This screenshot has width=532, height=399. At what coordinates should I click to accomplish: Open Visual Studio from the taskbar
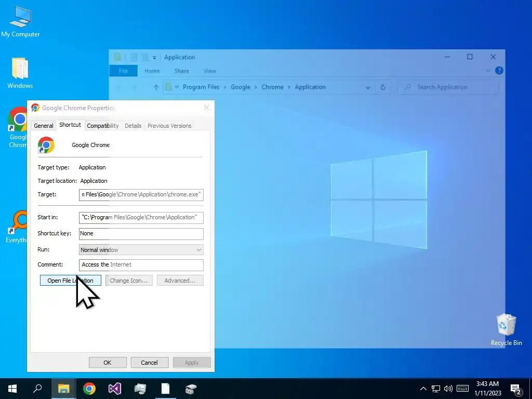click(115, 389)
